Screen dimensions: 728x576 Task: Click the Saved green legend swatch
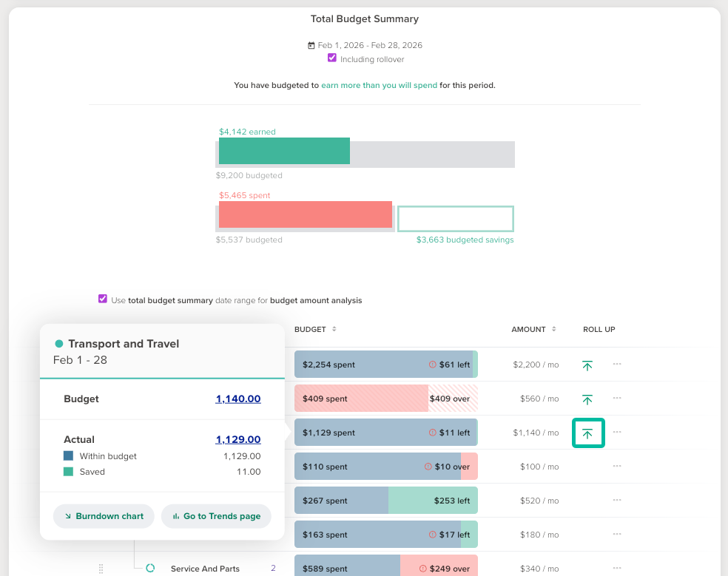(x=68, y=472)
